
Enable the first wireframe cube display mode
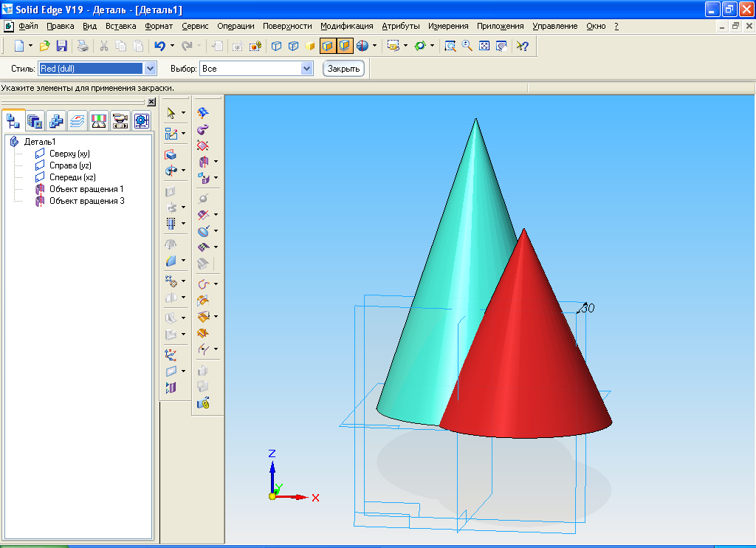(277, 46)
